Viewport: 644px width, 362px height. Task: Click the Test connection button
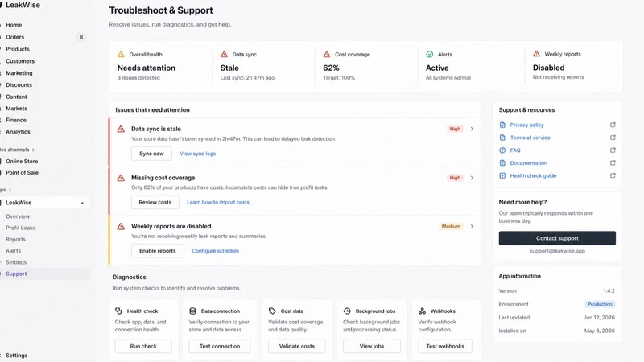click(220, 346)
